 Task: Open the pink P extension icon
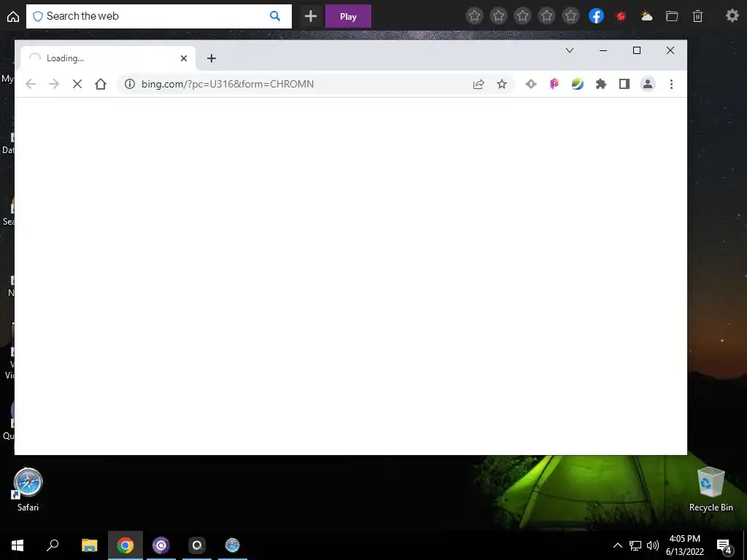[x=554, y=85]
